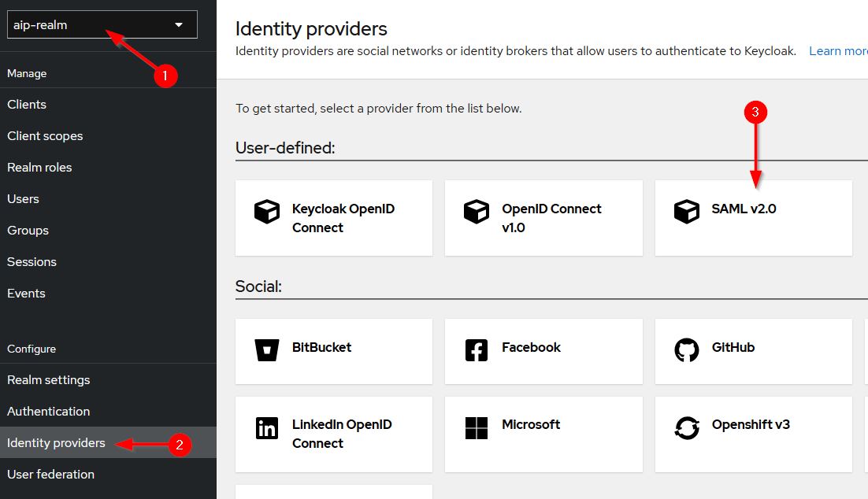The height and width of the screenshot is (499, 868).
Task: Select the Microsoft provider label
Action: 531,424
